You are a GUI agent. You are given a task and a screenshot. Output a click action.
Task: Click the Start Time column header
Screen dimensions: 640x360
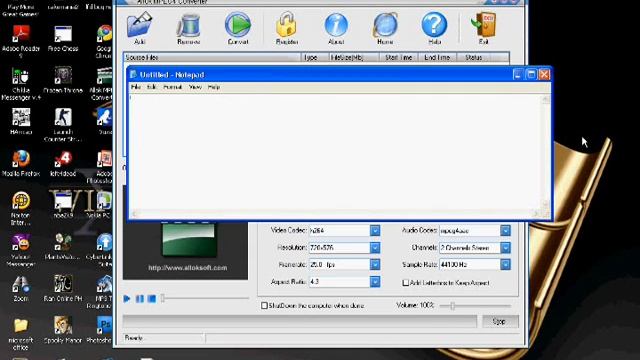click(x=398, y=58)
